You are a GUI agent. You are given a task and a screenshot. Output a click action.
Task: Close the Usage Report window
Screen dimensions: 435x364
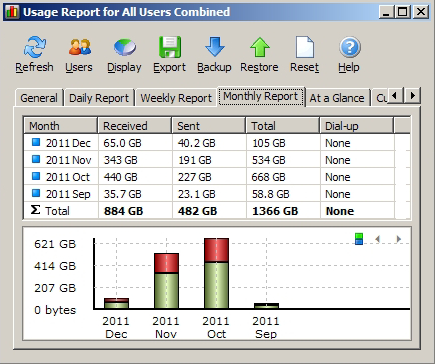click(x=421, y=12)
